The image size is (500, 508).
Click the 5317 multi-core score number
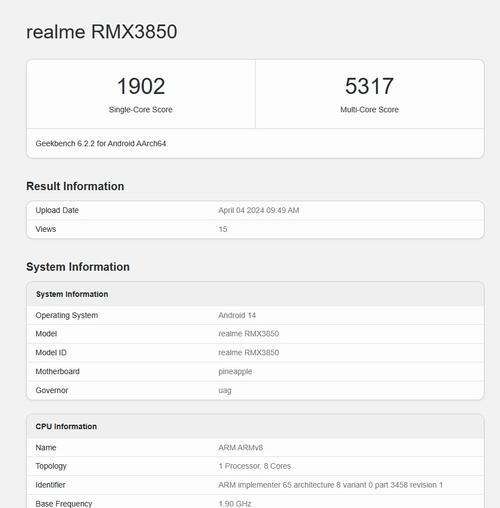[369, 86]
